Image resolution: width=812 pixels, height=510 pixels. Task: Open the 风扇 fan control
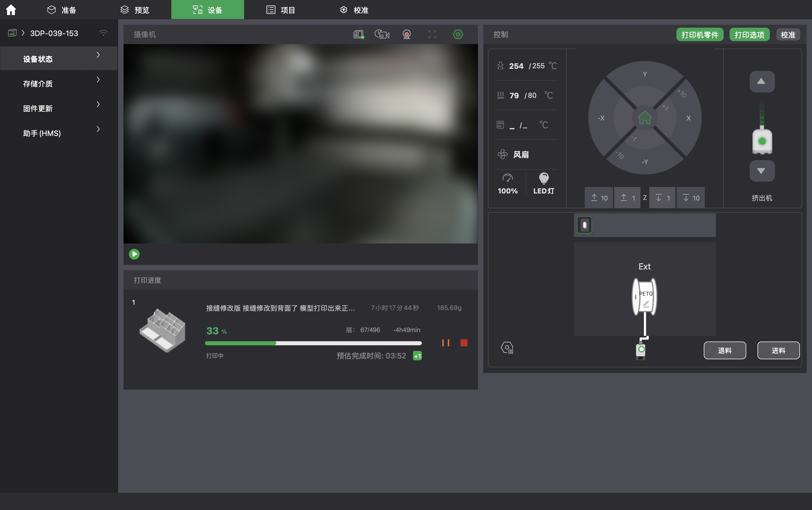pos(513,155)
